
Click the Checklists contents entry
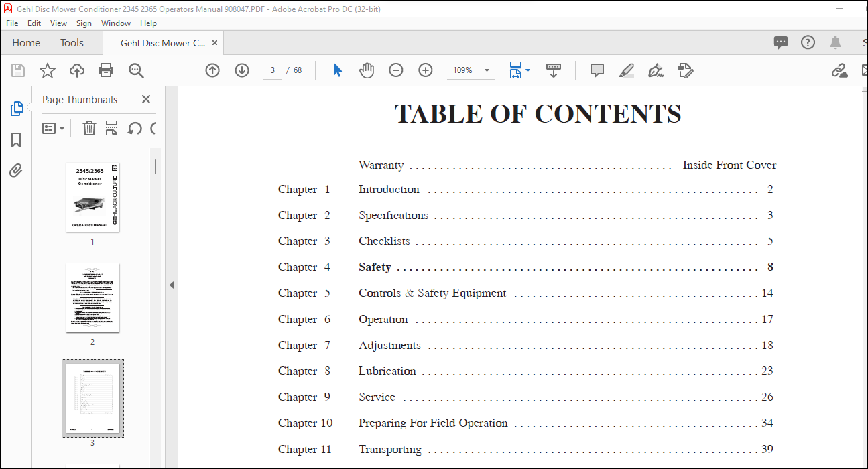click(x=384, y=241)
